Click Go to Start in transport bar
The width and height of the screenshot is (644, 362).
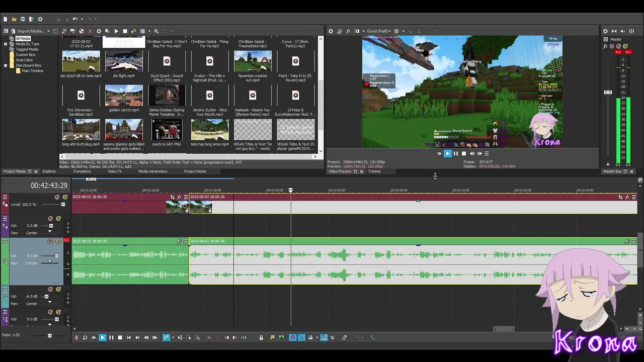point(129,338)
